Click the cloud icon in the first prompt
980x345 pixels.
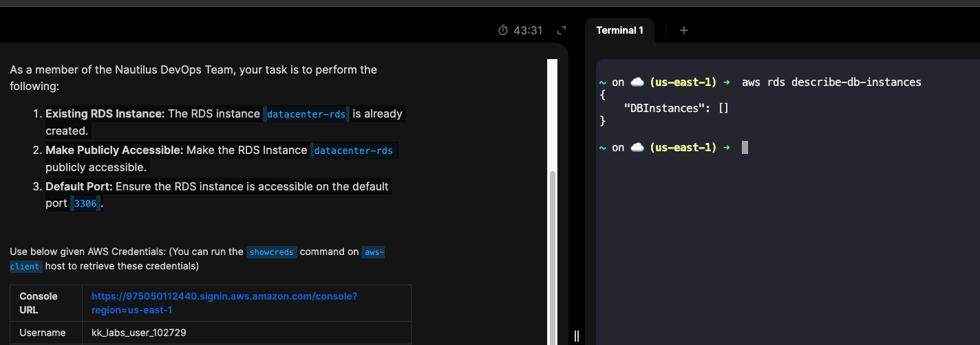point(637,82)
